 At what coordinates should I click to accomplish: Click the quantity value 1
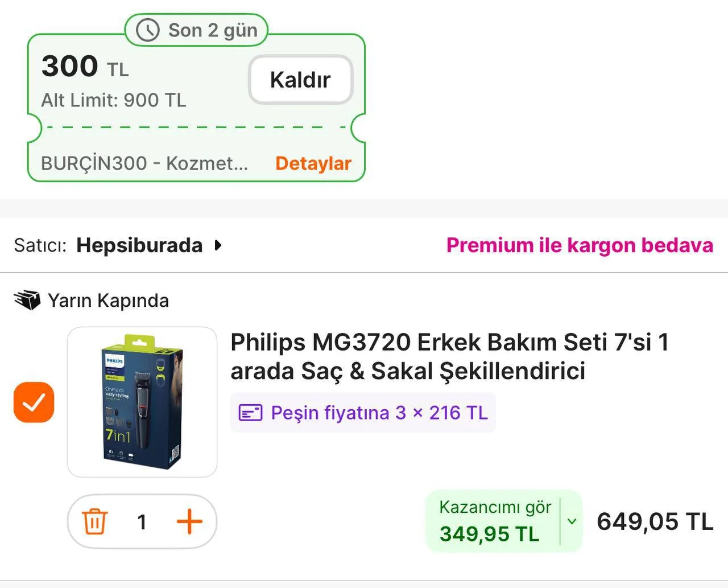[142, 521]
